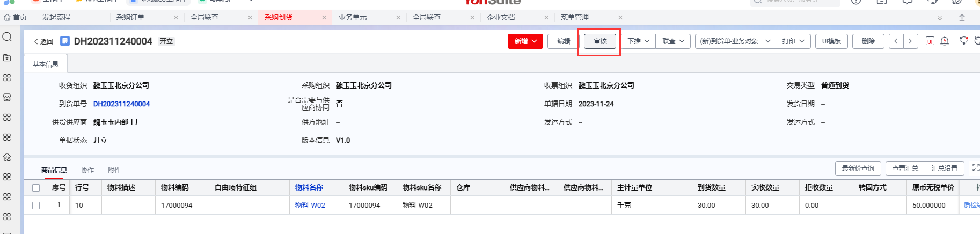Go to previous document with left arrow
This screenshot has height=234, width=980.
click(896, 41)
